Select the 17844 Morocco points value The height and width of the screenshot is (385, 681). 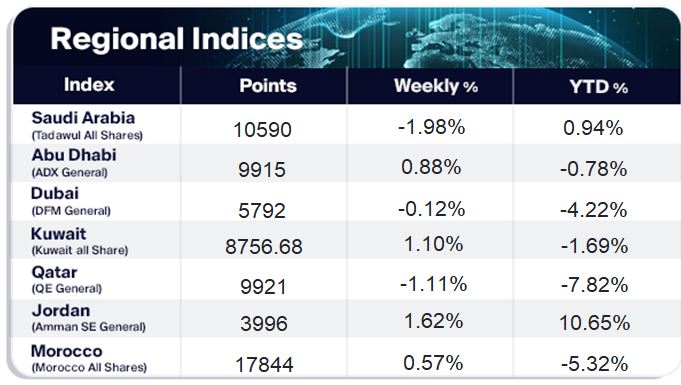tap(264, 364)
